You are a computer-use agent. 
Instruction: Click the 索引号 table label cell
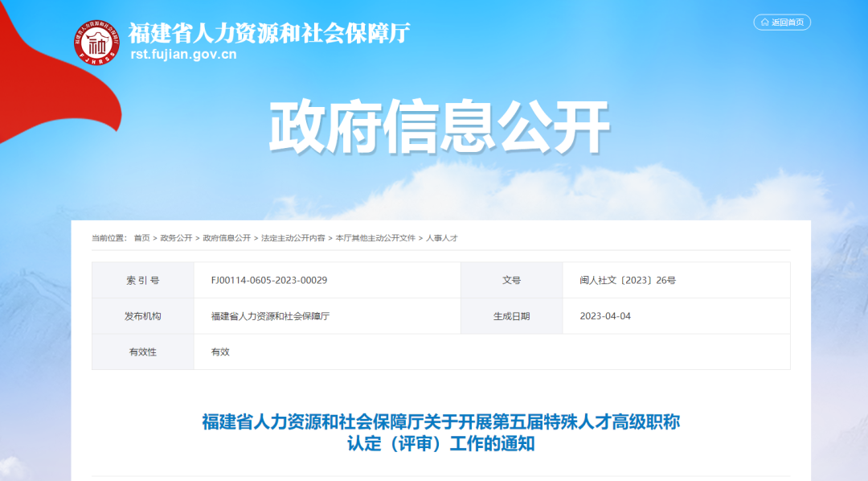pos(143,280)
